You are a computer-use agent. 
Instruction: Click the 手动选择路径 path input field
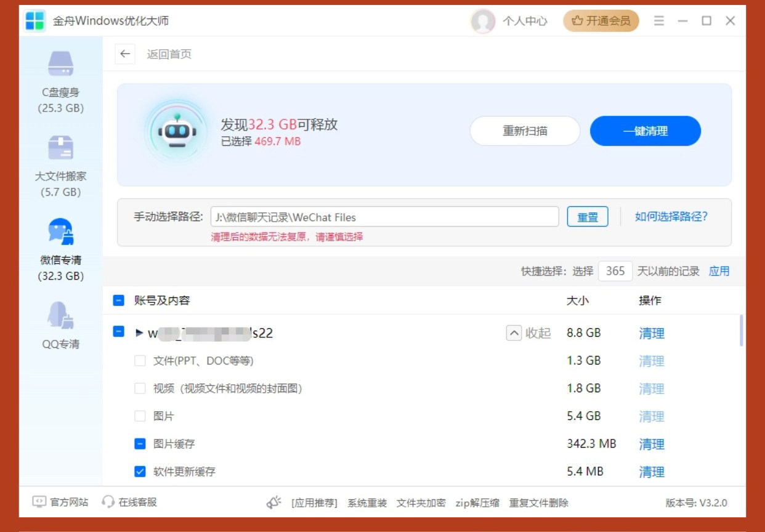384,217
